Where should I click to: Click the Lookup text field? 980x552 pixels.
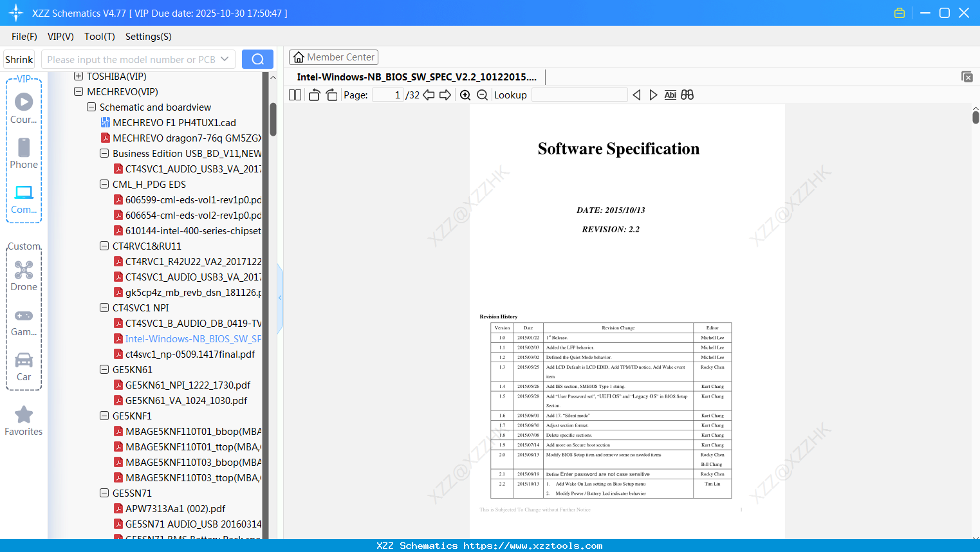580,95
